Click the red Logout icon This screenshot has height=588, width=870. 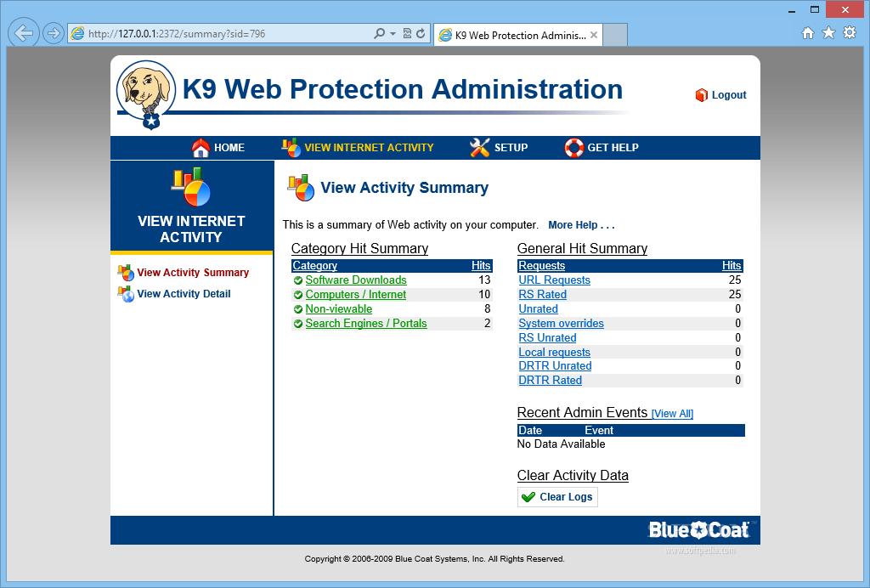[701, 95]
